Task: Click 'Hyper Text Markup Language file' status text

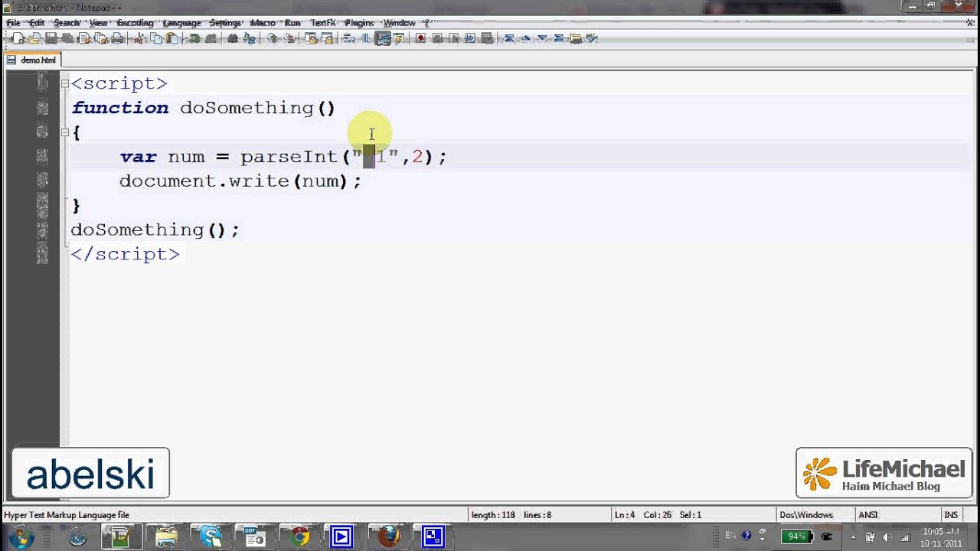Action: click(x=67, y=515)
